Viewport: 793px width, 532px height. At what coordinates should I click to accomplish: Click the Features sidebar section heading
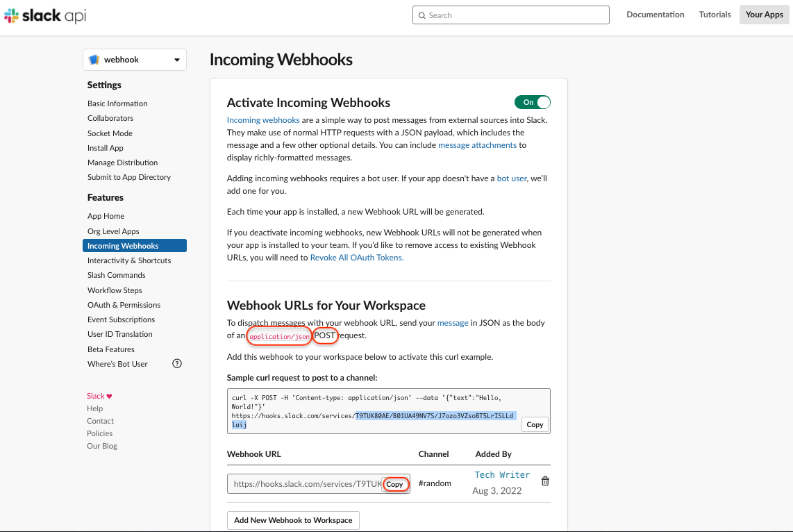click(105, 197)
